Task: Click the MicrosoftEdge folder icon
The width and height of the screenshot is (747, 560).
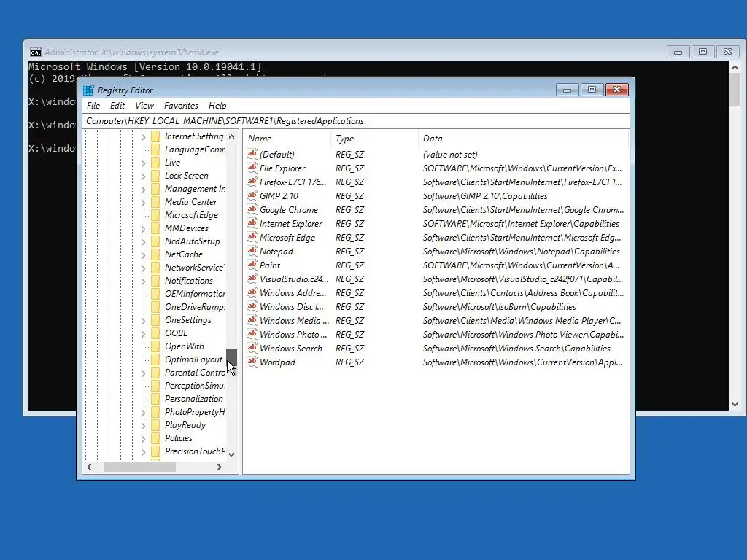Action: pos(155,215)
